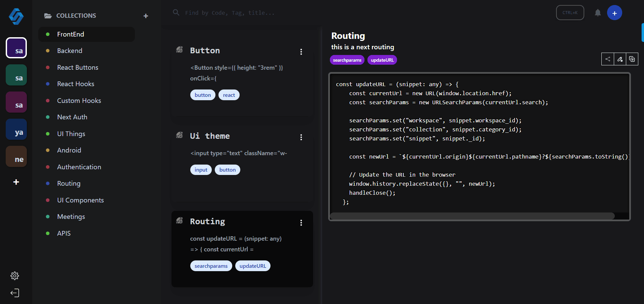644x304 pixels.
Task: Open the notifications bell
Action: (x=598, y=13)
